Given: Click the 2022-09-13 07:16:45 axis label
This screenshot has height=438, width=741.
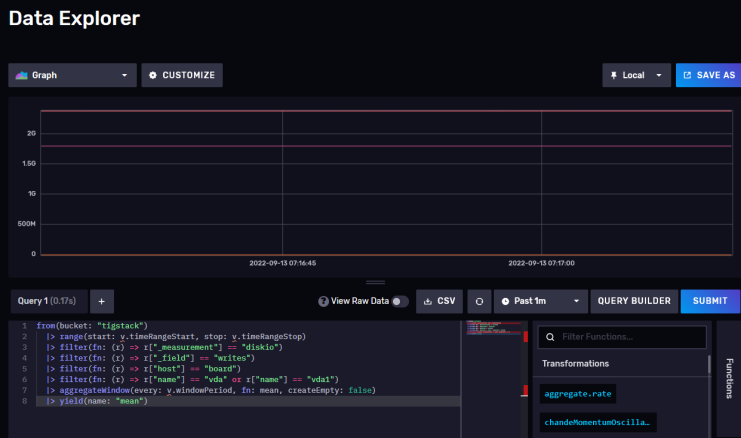Looking at the screenshot, I should point(283,263).
